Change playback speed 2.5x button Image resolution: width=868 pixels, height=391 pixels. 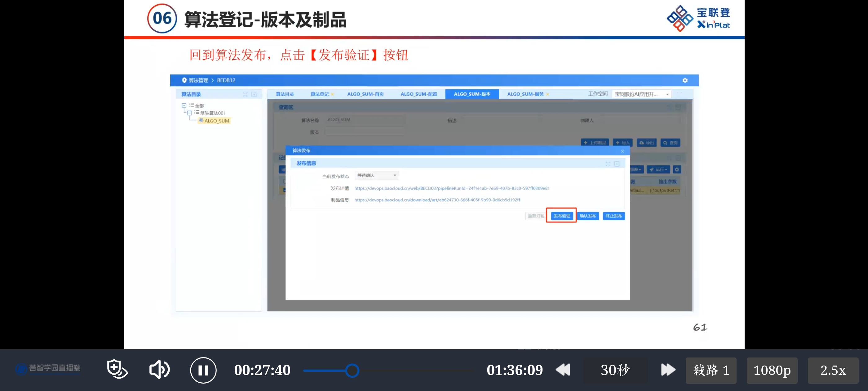pyautogui.click(x=833, y=371)
